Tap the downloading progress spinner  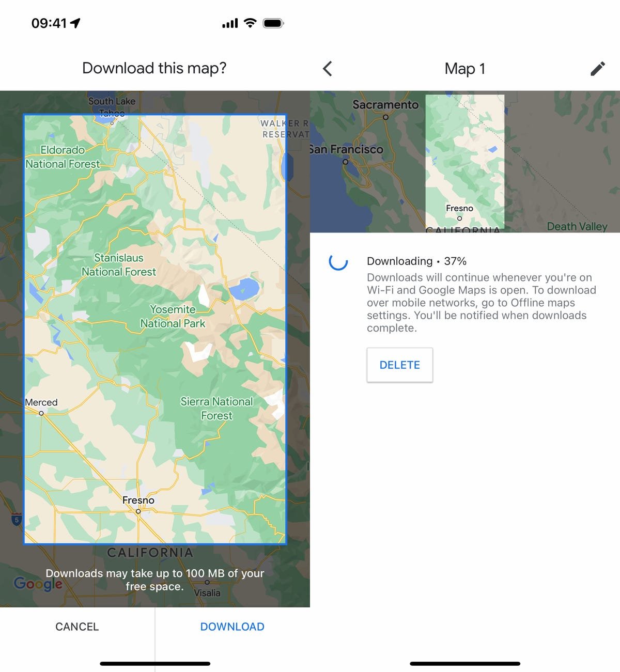338,261
